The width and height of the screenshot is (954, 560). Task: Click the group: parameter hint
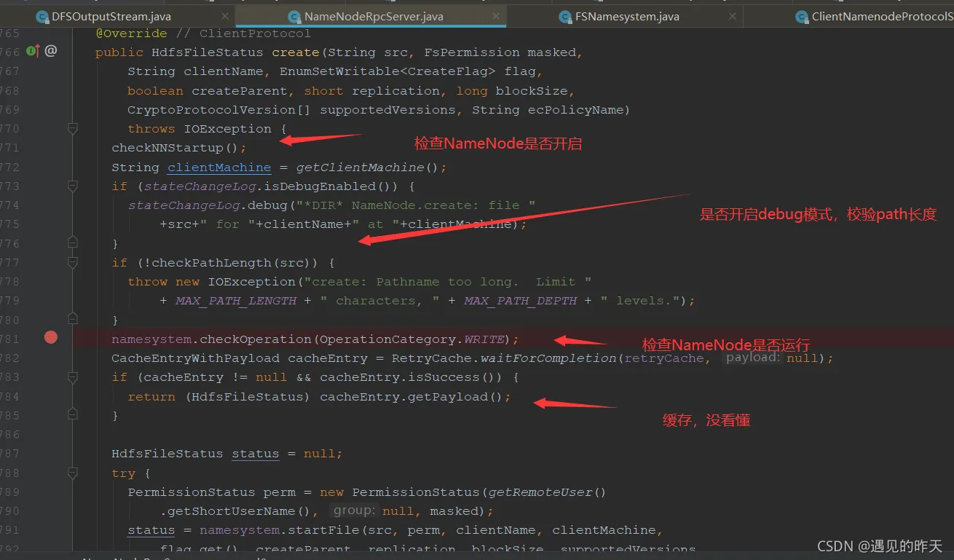click(x=355, y=510)
